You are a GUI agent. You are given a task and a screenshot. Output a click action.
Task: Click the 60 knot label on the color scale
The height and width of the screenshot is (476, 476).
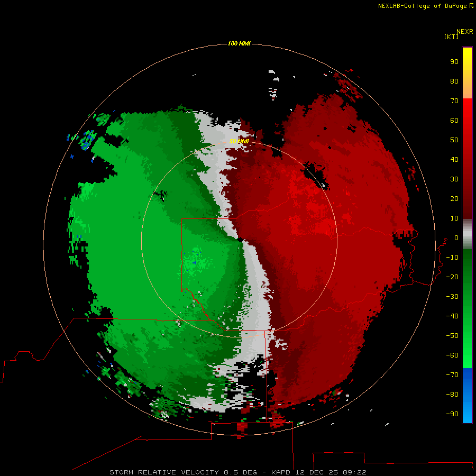454,120
